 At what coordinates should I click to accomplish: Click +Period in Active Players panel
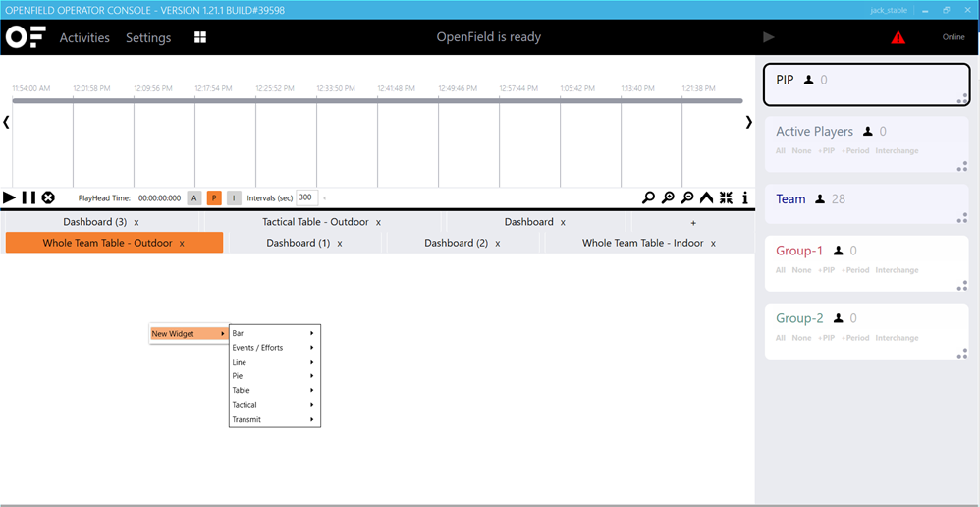855,150
